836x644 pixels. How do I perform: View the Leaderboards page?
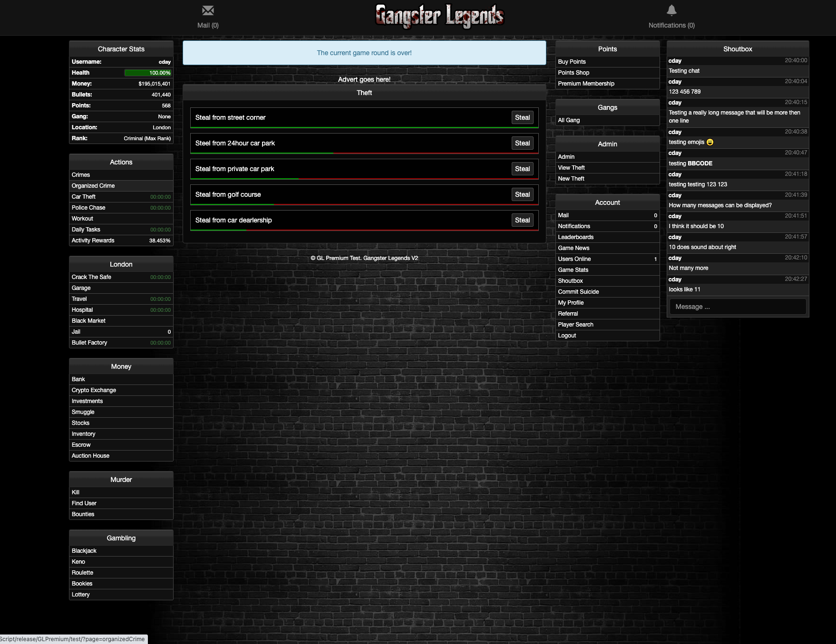pyautogui.click(x=575, y=237)
